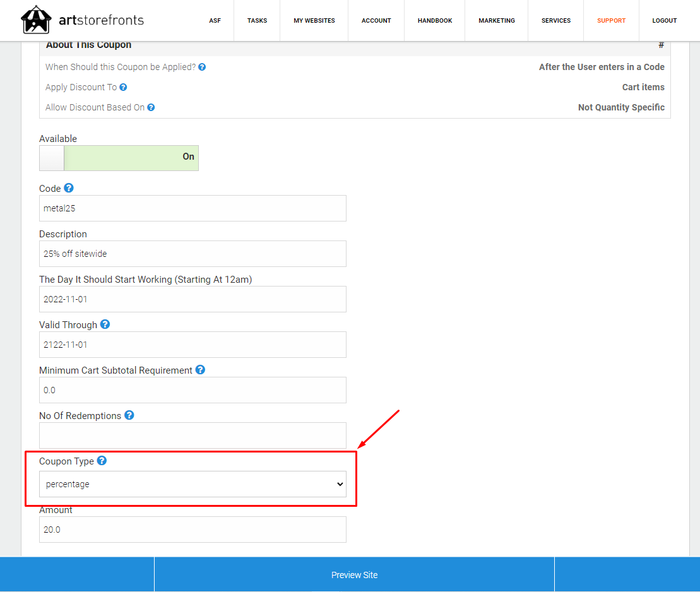Open the Marketing menu

click(496, 21)
